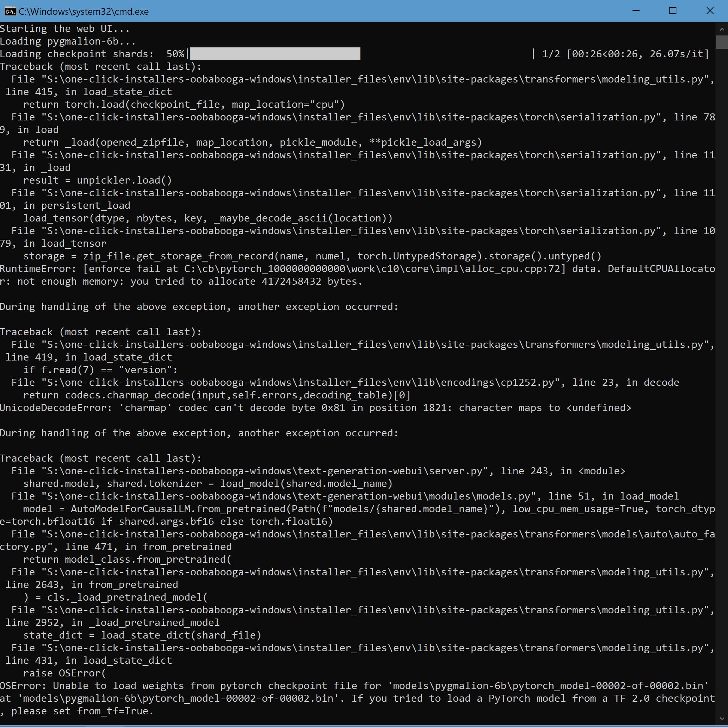Click the please set from_tf=True text

75,711
